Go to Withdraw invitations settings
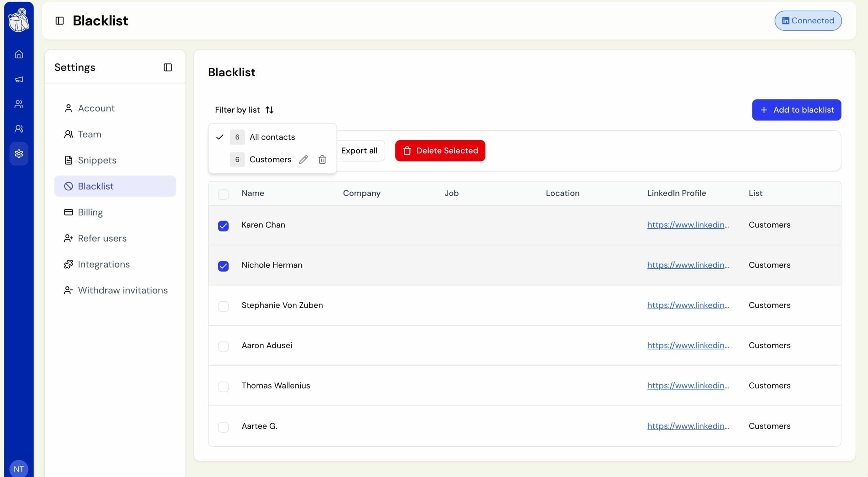This screenshot has width=868, height=477. pyautogui.click(x=122, y=290)
